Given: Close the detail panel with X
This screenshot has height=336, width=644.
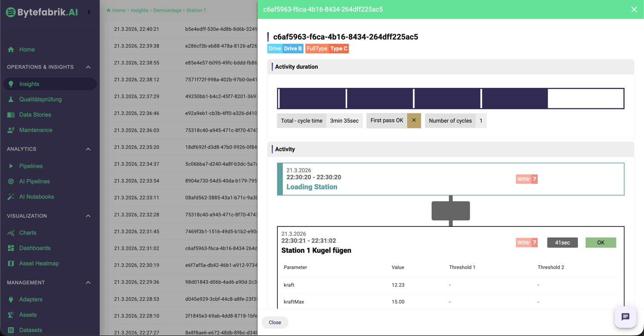Looking at the screenshot, I should click(x=634, y=9).
